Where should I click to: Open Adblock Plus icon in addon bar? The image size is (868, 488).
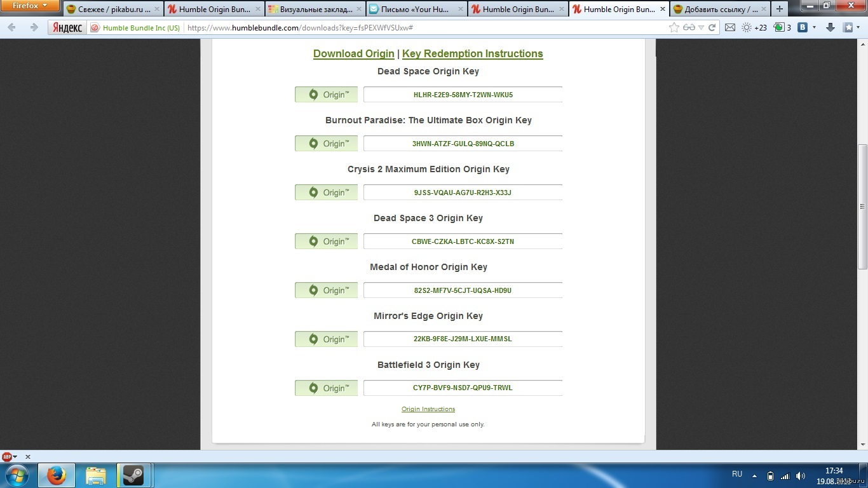(x=7, y=456)
